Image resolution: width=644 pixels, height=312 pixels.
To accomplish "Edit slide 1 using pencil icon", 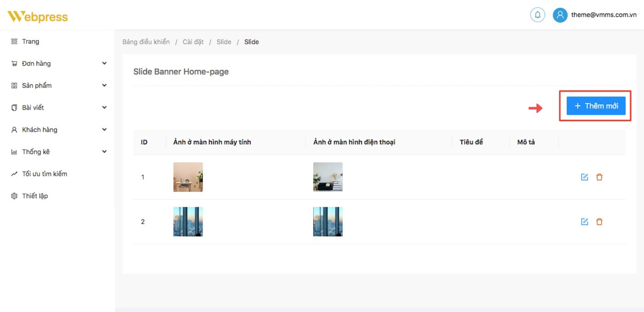I will coord(584,177).
